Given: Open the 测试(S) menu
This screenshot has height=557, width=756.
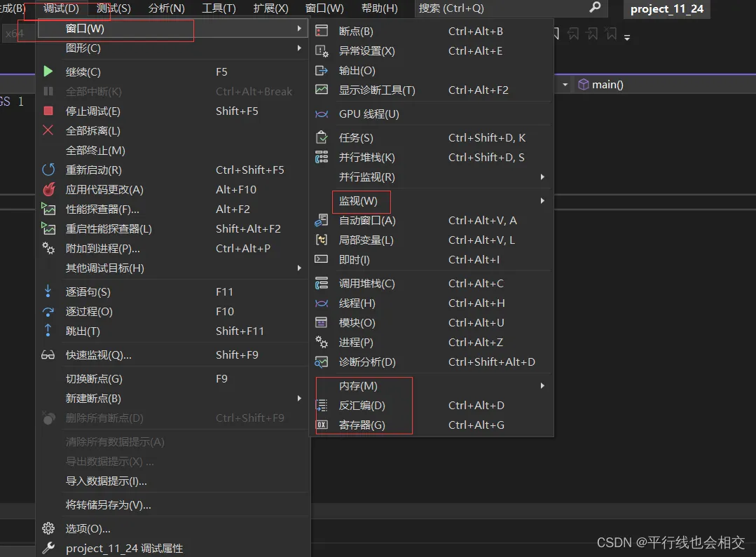Looking at the screenshot, I should [114, 8].
